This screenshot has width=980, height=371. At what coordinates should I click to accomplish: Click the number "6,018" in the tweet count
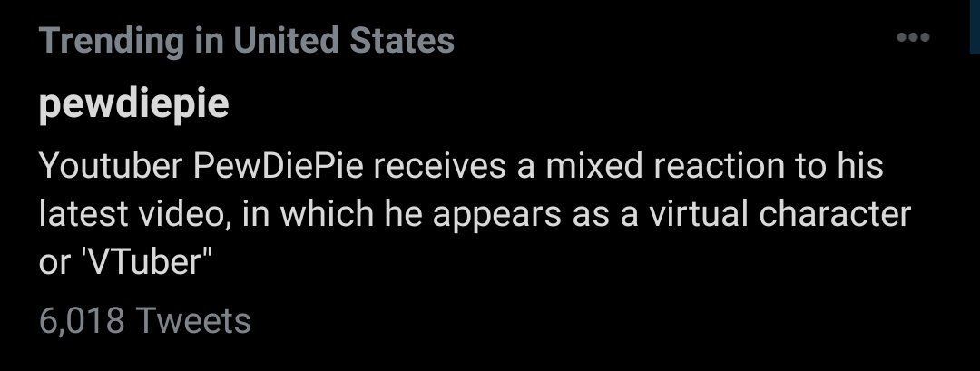click(83, 320)
